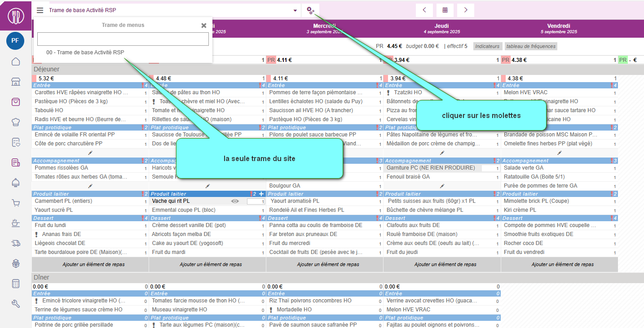
Task: Open the calendar date picker
Action: click(445, 10)
